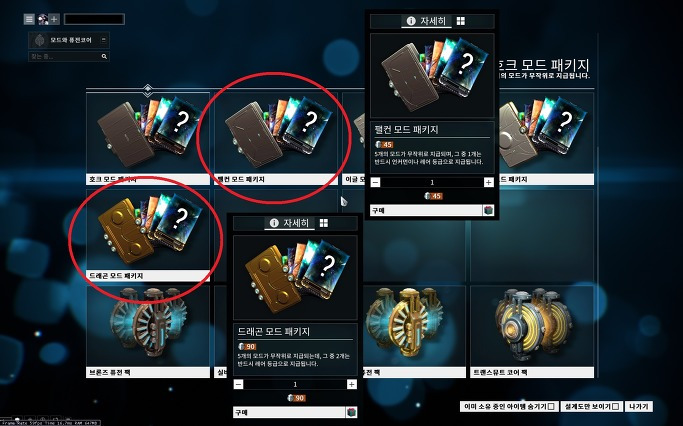Click the magnifier icon in the search box
The height and width of the screenshot is (426, 683).
tap(104, 56)
